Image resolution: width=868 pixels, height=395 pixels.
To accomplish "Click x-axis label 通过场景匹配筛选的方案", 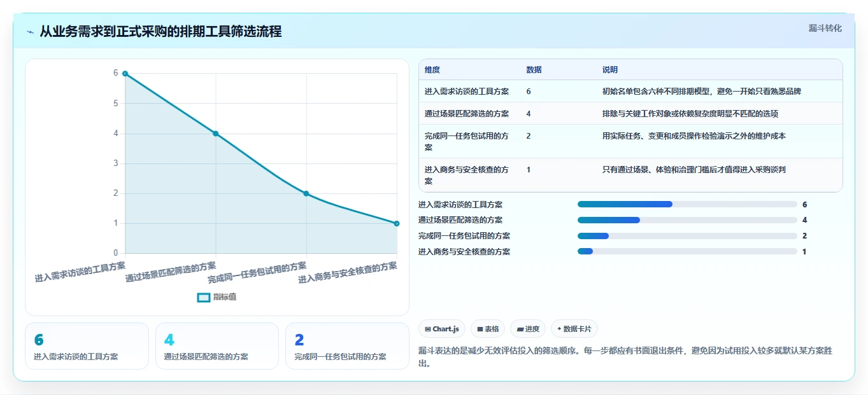I will coord(171,272).
